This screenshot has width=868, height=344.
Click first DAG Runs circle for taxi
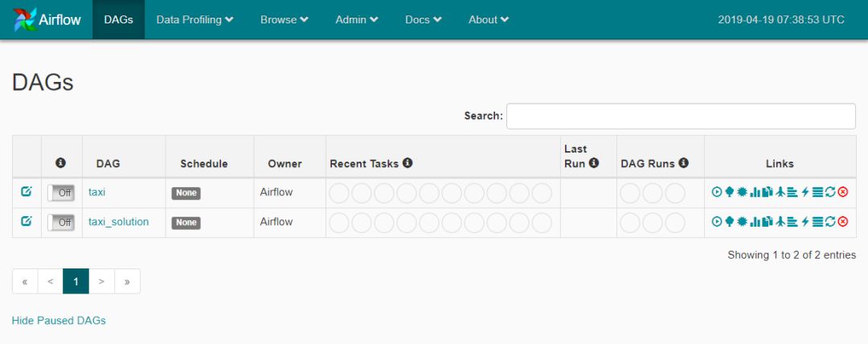coord(630,193)
